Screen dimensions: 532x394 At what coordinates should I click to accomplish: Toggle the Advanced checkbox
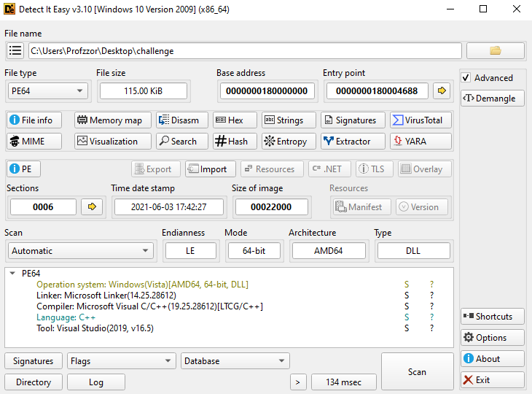click(x=466, y=78)
